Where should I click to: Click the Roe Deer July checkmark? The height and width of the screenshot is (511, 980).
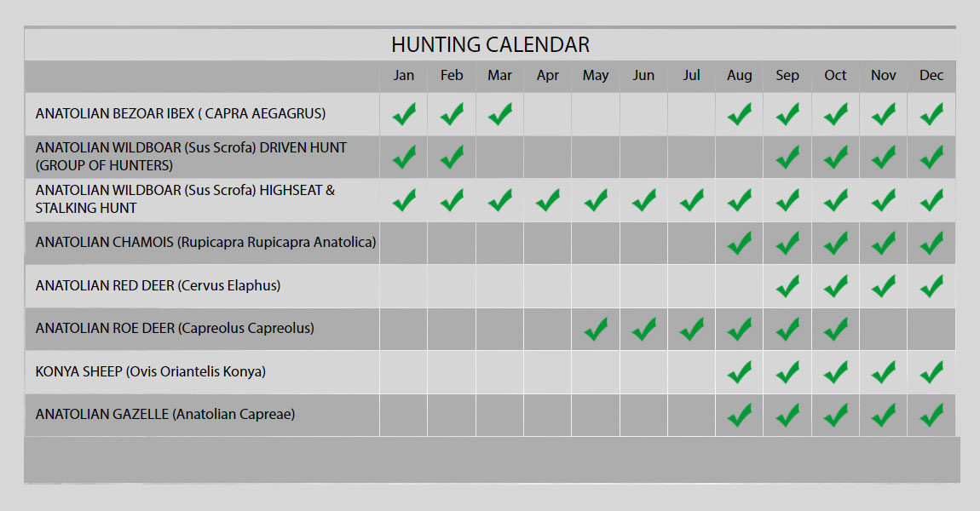coord(692,328)
